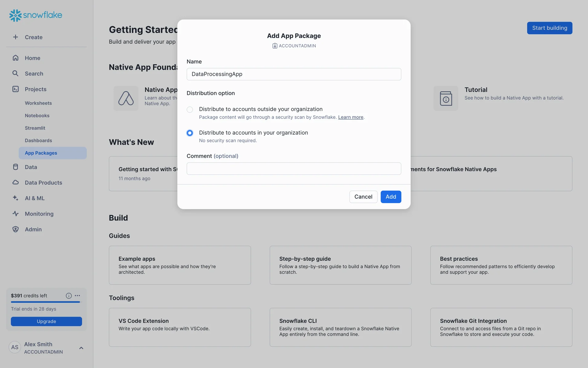Open the credits three-dots options menu
Image resolution: width=588 pixels, height=368 pixels.
point(77,296)
